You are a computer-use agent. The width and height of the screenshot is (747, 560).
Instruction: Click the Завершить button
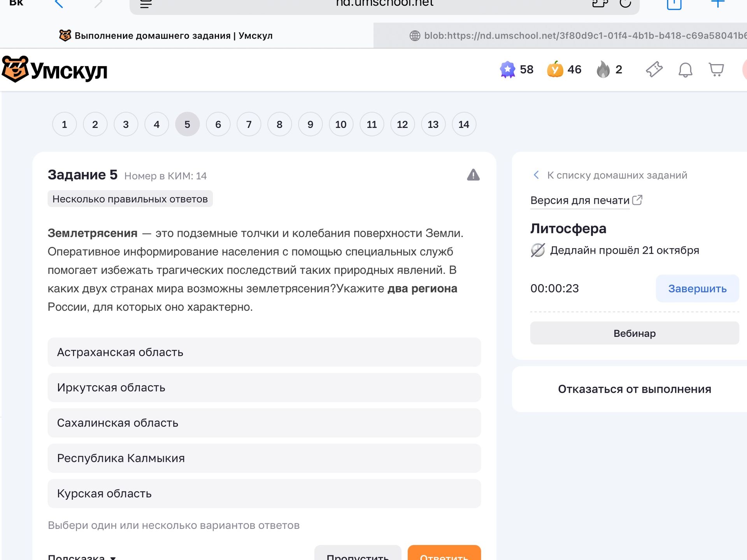click(697, 289)
